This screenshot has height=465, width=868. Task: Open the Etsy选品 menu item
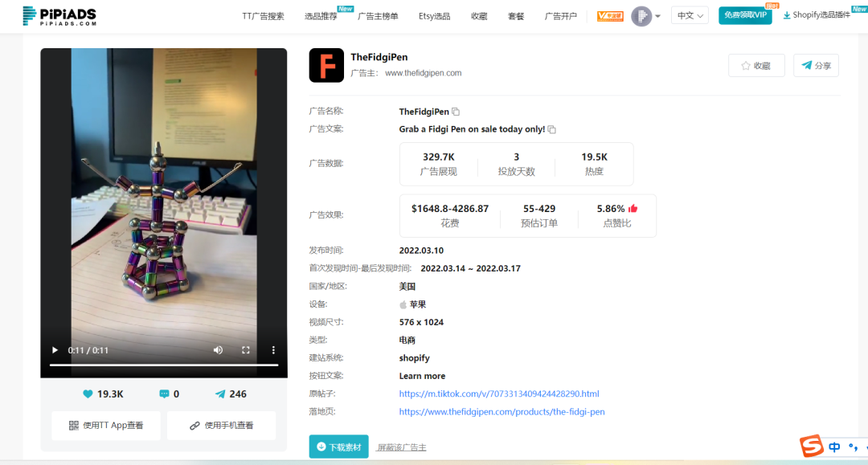[x=434, y=15]
